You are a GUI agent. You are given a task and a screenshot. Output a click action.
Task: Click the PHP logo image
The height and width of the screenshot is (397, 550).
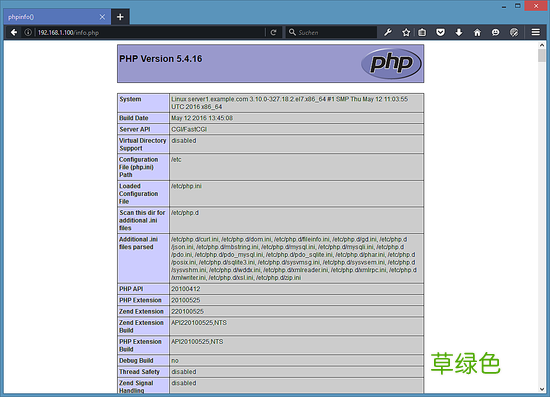[391, 63]
